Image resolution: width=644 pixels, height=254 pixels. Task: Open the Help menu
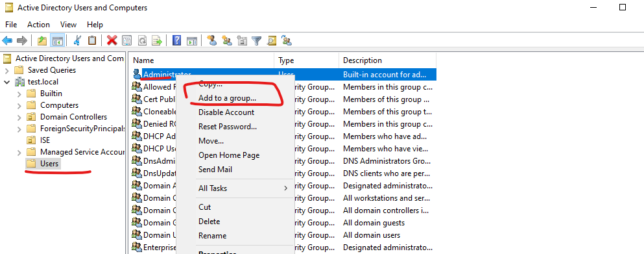click(x=95, y=25)
